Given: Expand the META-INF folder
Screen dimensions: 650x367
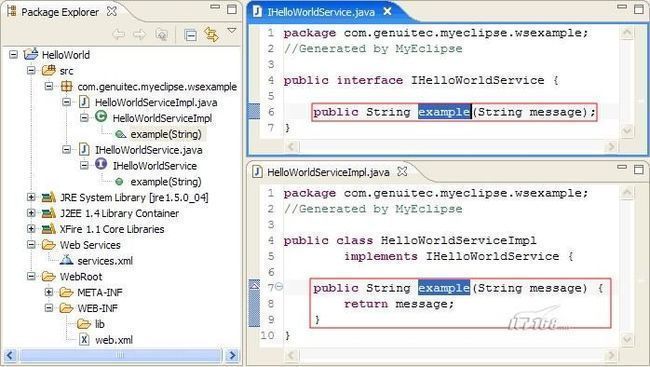Looking at the screenshot, I should point(49,292).
